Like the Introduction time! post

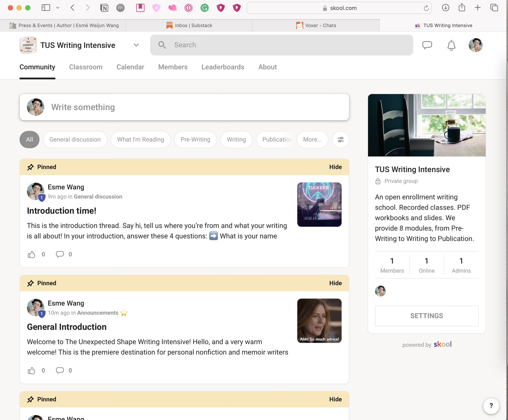(31, 254)
